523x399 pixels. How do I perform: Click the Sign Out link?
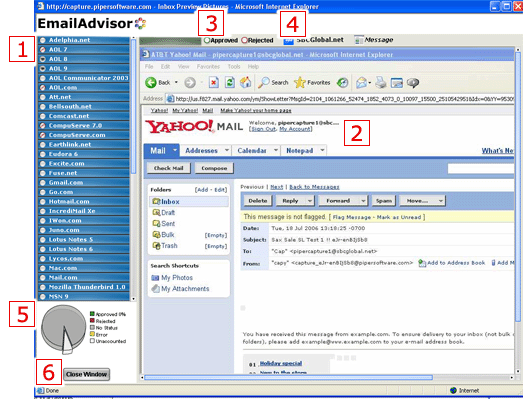click(263, 129)
